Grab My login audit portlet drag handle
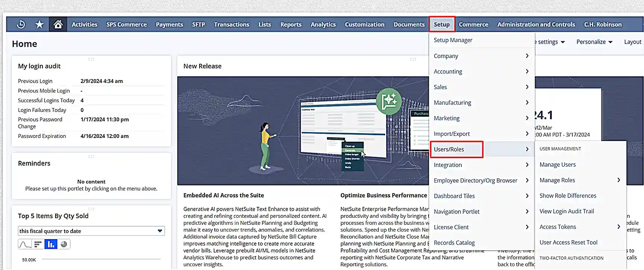The width and height of the screenshot is (644, 270). pos(91,59)
